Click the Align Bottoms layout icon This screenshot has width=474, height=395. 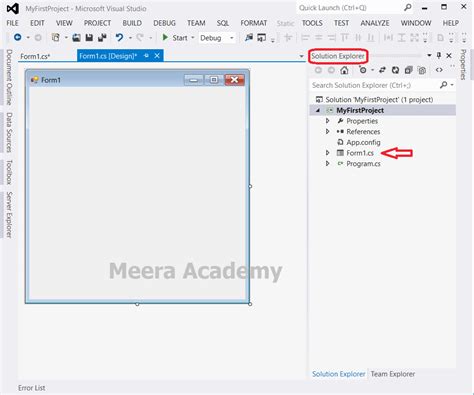coord(371,38)
